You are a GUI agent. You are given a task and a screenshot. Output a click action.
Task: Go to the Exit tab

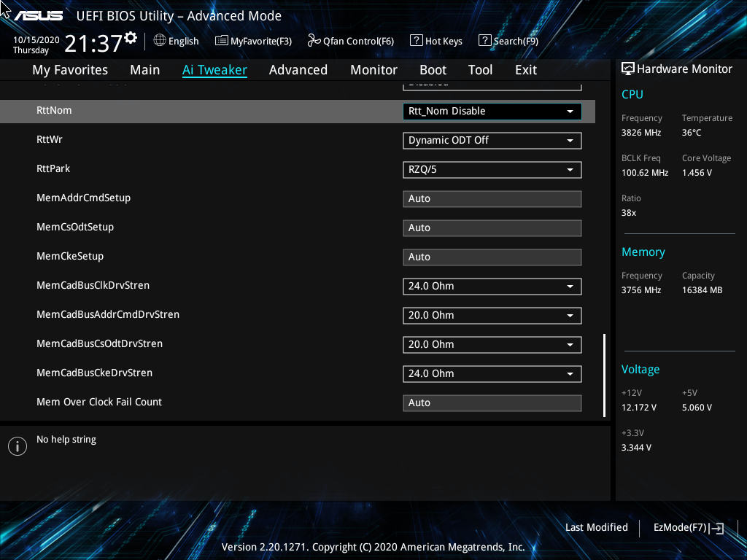click(526, 70)
